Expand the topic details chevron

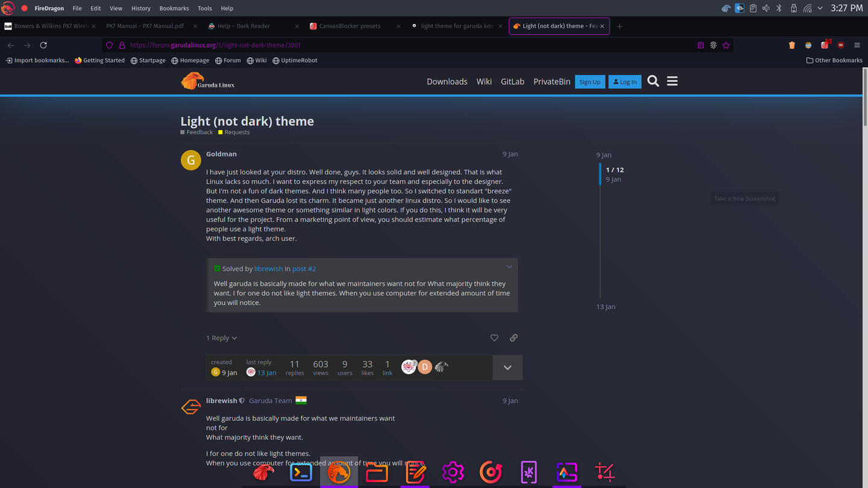point(508,368)
